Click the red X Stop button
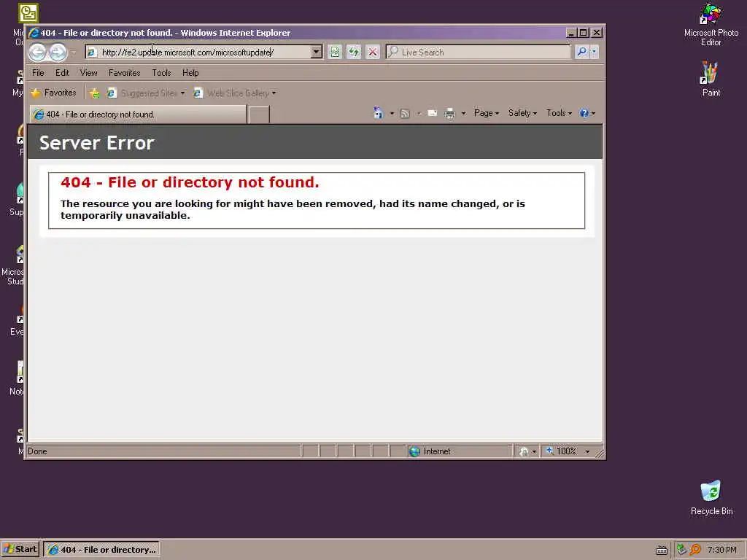This screenshot has width=747, height=560. (x=373, y=52)
